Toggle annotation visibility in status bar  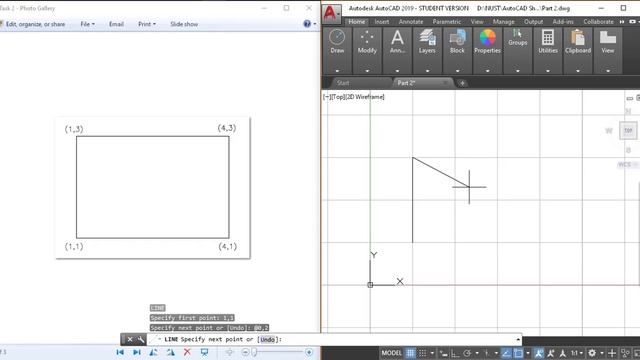[x=539, y=353]
